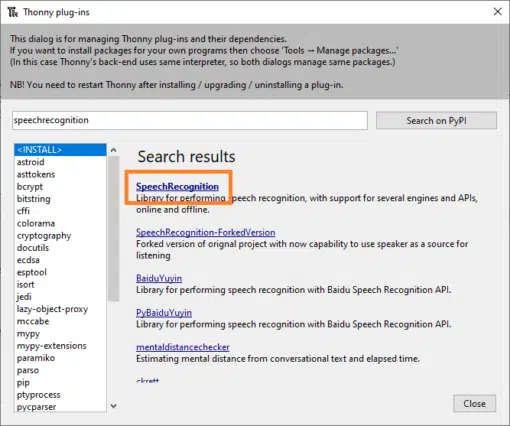Click scroll up arrow of package list
Viewport: 510px width, 426px height.
coord(114,150)
